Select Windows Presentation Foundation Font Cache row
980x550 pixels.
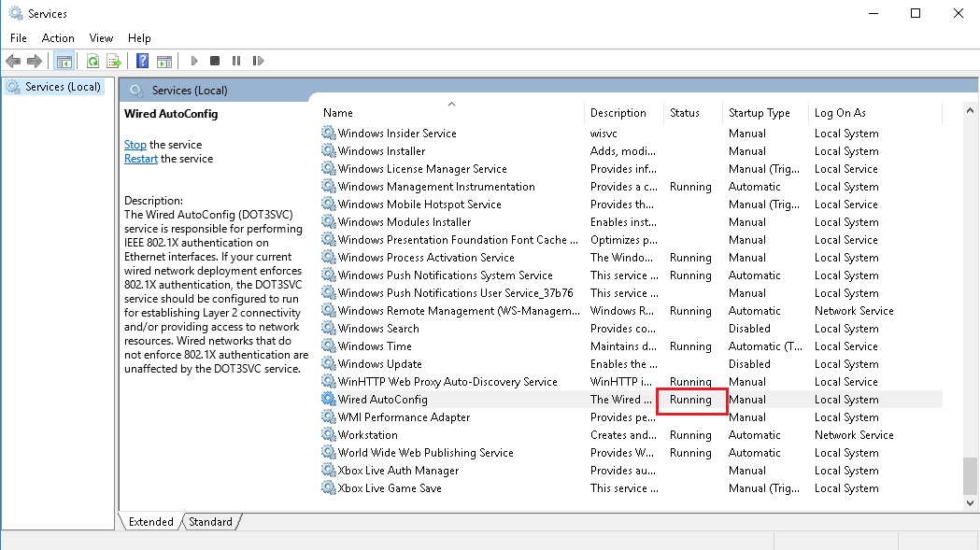click(x=632, y=239)
